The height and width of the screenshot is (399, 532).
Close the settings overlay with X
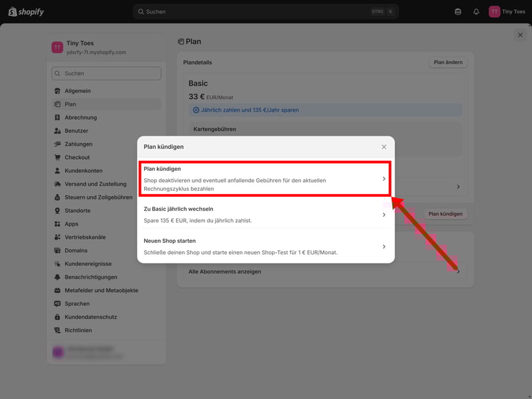coord(520,35)
